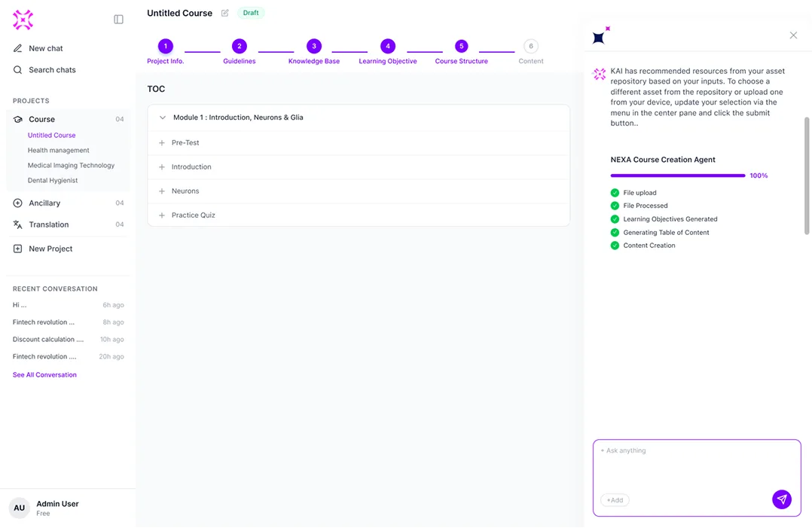Go to step 1 Project Info.
Screen dimensions: 812x528
coord(165,46)
